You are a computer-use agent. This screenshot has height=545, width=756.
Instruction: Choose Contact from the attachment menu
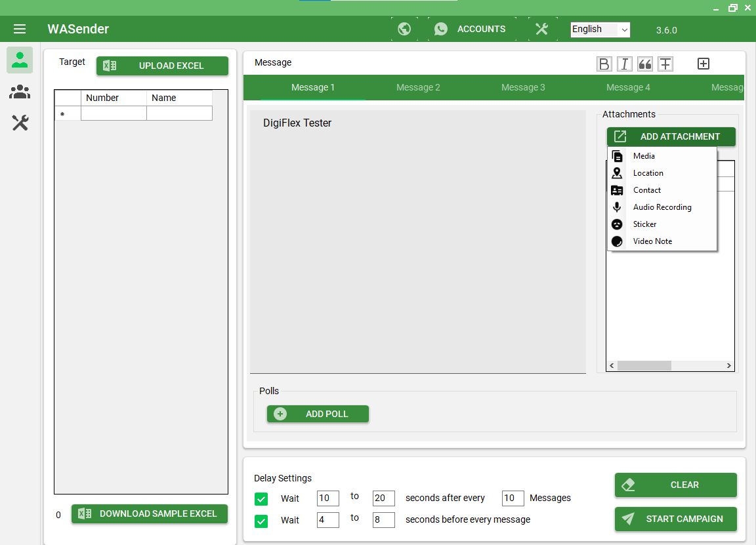pos(662,190)
